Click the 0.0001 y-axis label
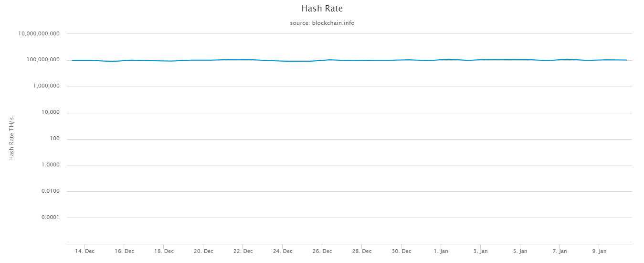The height and width of the screenshot is (263, 644). point(50,218)
